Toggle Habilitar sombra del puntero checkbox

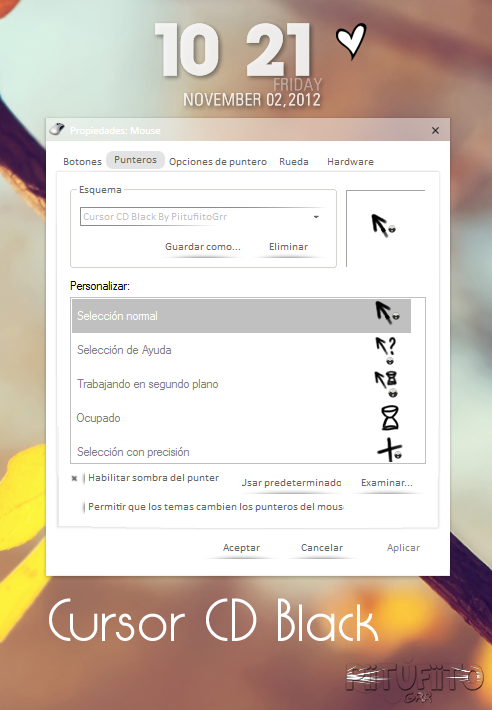tap(75, 478)
